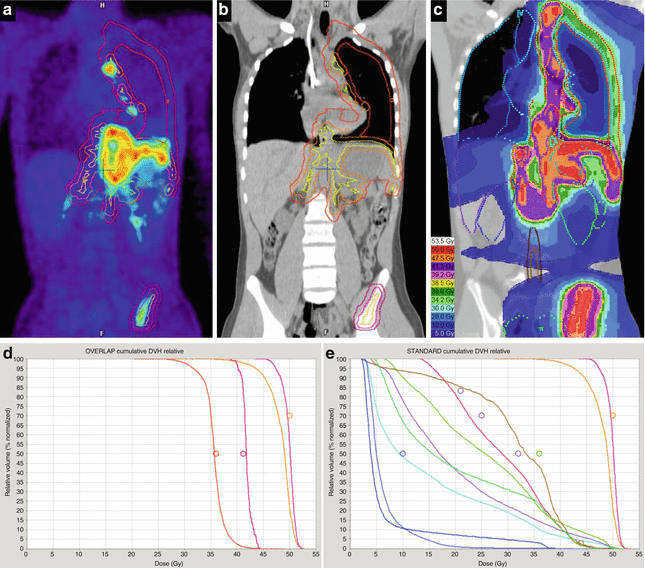Click the green circle marker in STANDARD DVH
The image size is (645, 568).
point(540,454)
